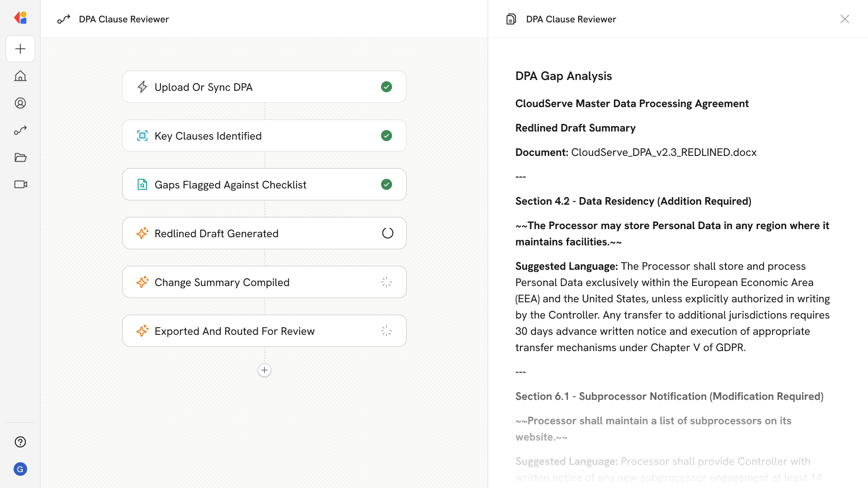Open the video camera icon in sidebar
868x488 pixels.
click(x=20, y=184)
